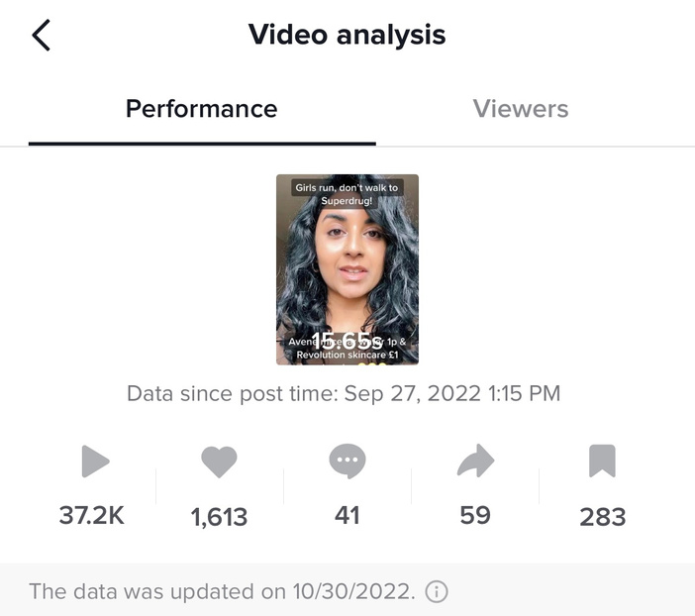This screenshot has width=695, height=616.
Task: Click the 1,613 likes count
Action: [x=219, y=516]
